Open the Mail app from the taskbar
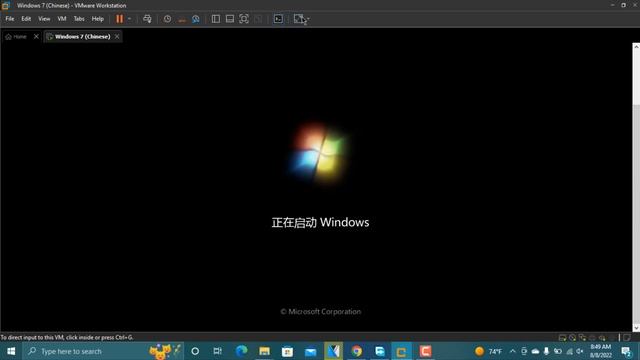Viewport: 640px width, 360px height. [x=311, y=351]
